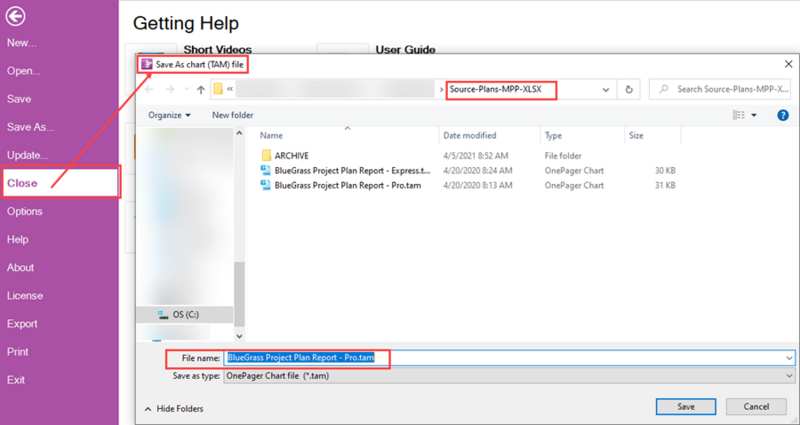Select Export in the sidebar menu
This screenshot has width=800, height=425.
click(22, 323)
